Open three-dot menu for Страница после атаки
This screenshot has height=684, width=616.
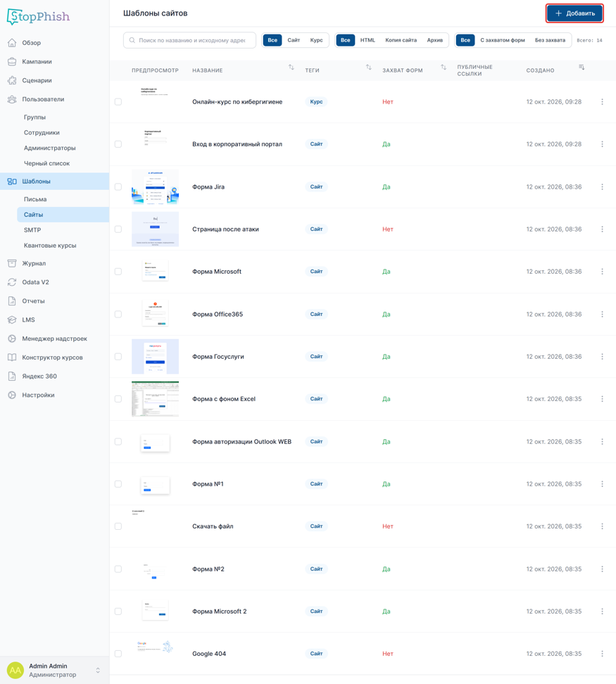pos(602,229)
